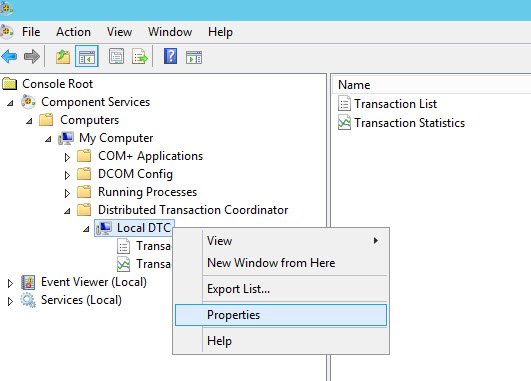
Task: Click the MMC icon left of File menu
Action: pyautogui.click(x=7, y=32)
